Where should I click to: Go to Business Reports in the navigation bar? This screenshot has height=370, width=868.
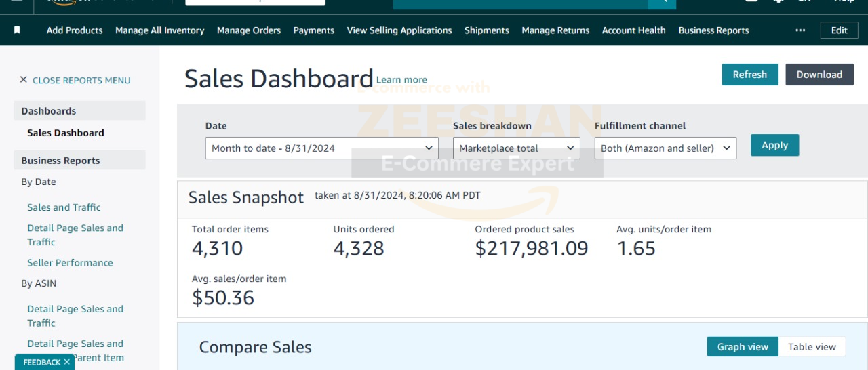click(x=713, y=30)
